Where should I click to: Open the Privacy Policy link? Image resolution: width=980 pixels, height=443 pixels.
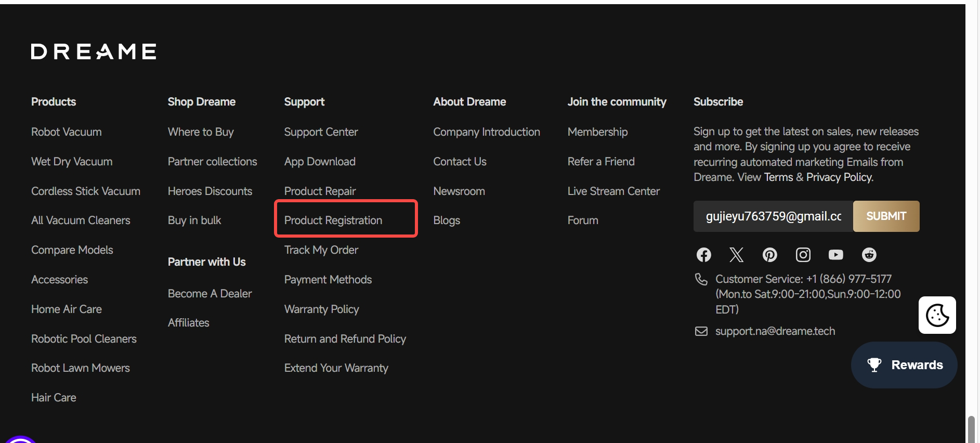(x=839, y=177)
